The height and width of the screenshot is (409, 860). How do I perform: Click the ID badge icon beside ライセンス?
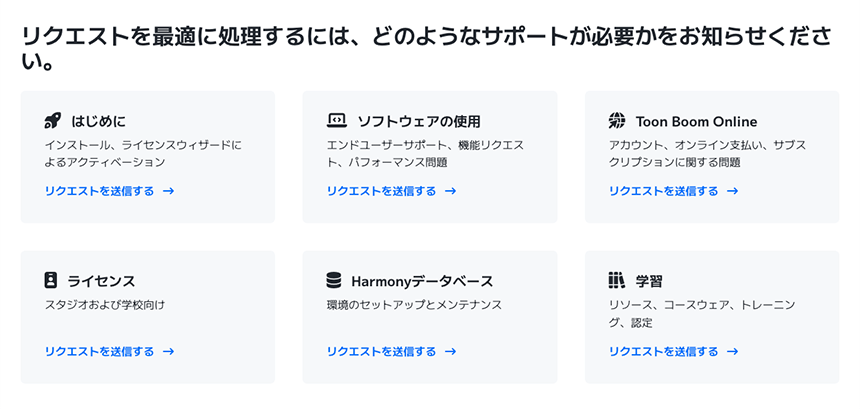51,281
